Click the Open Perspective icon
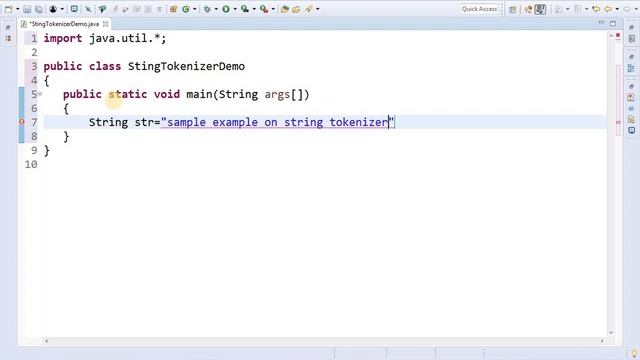 (513, 9)
